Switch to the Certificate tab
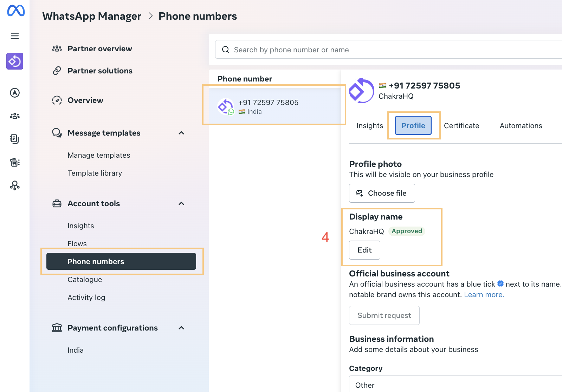Image resolution: width=562 pixels, height=392 pixels. pos(461,126)
